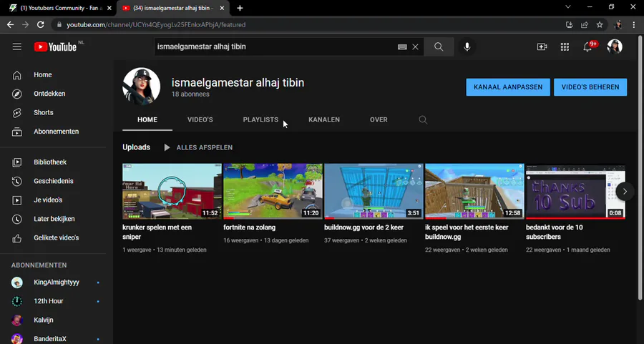Click the page vertical scrollbar

pos(640,168)
